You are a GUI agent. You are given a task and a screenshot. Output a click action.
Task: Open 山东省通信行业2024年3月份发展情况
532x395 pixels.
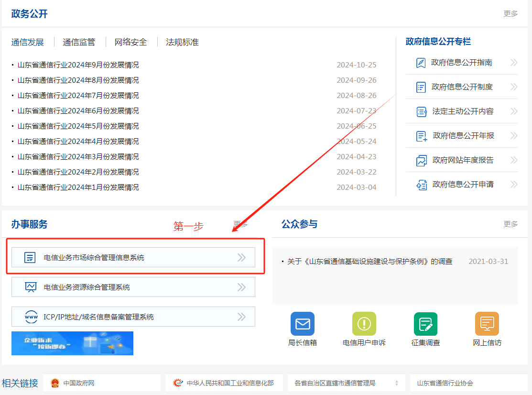coord(78,156)
